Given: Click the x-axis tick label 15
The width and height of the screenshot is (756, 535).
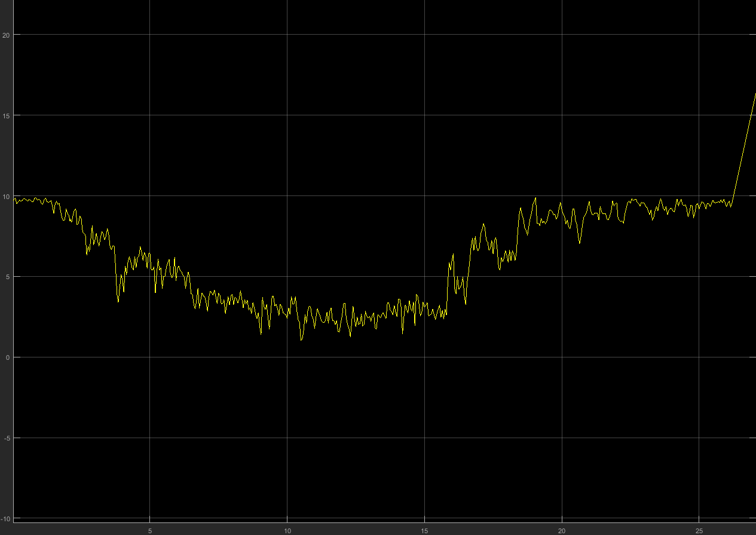Looking at the screenshot, I should point(425,530).
